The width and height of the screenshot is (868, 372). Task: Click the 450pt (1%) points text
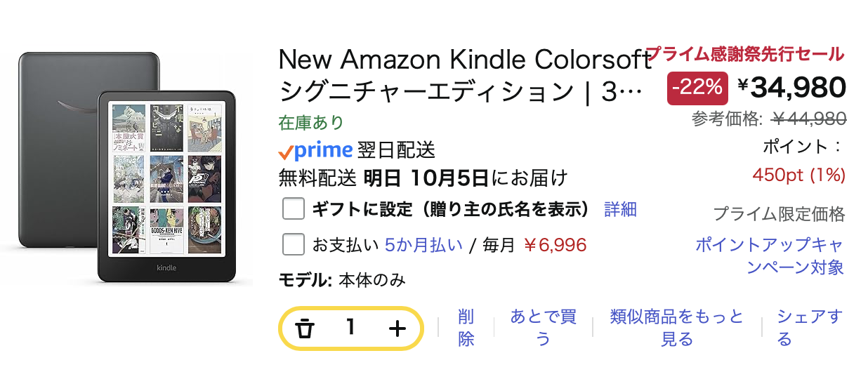tap(798, 175)
